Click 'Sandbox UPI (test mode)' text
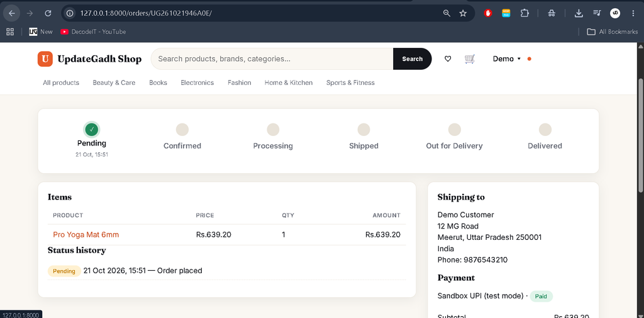Screen dimensions: 644x318 click(x=480, y=296)
